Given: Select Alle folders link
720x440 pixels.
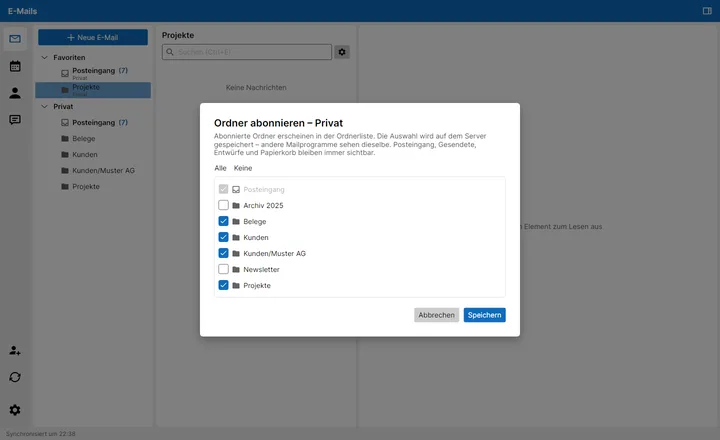Looking at the screenshot, I should click(x=220, y=168).
